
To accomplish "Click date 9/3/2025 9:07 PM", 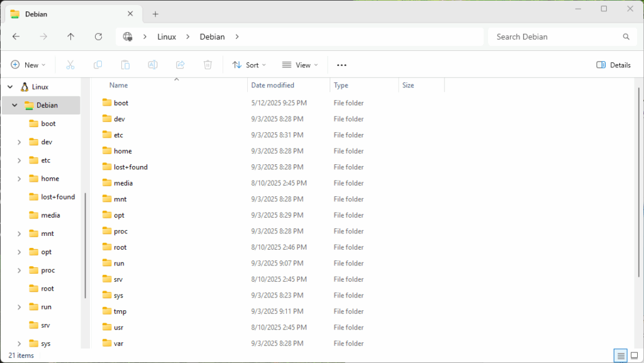I will coord(277,263).
